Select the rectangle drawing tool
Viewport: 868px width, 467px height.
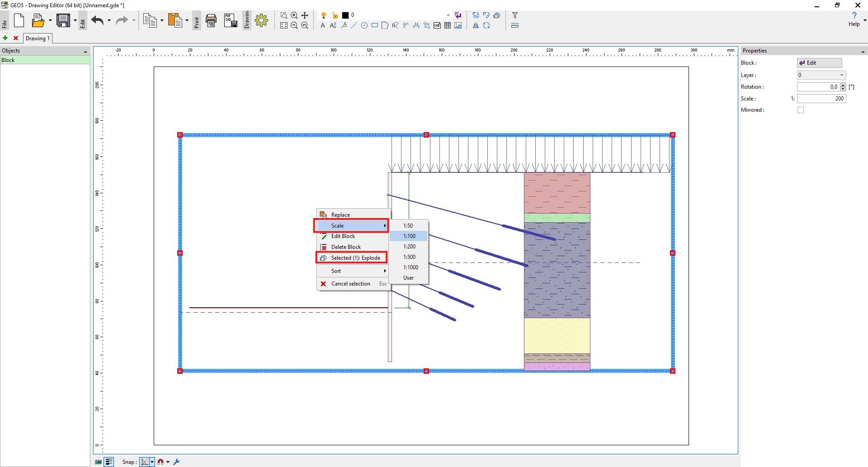click(375, 26)
